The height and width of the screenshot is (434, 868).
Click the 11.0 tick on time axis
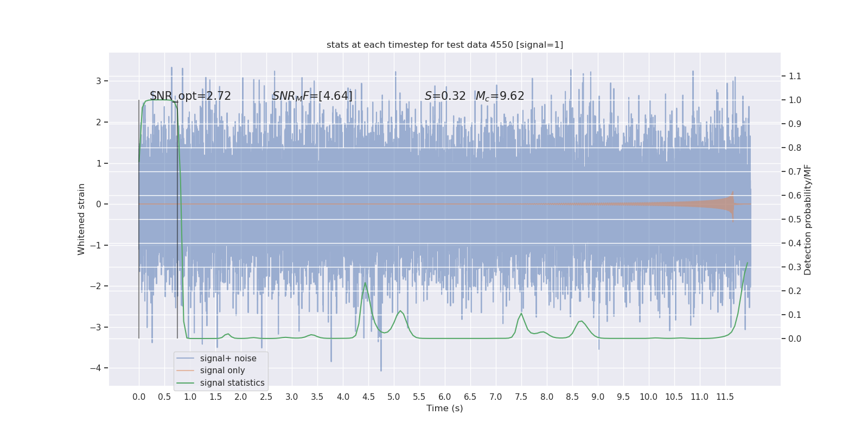pos(700,397)
